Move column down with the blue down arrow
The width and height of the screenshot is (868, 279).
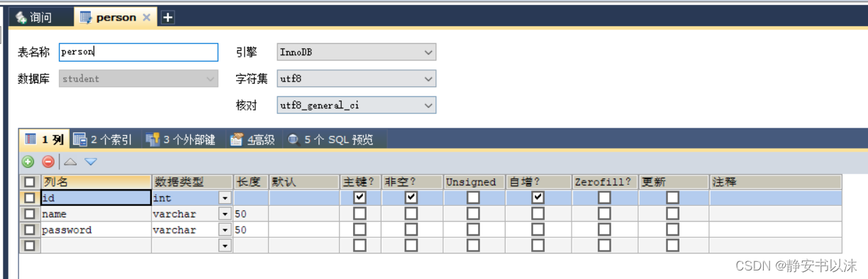tap(91, 161)
